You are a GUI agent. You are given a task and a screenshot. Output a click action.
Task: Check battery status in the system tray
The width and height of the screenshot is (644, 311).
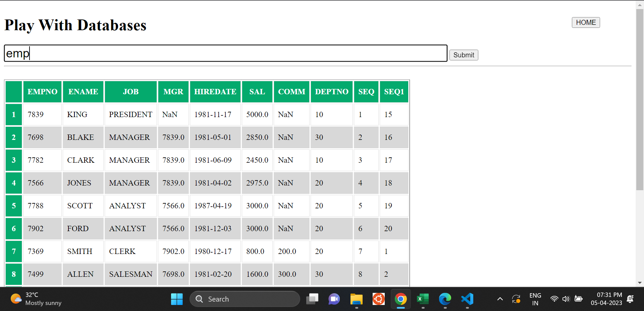578,299
